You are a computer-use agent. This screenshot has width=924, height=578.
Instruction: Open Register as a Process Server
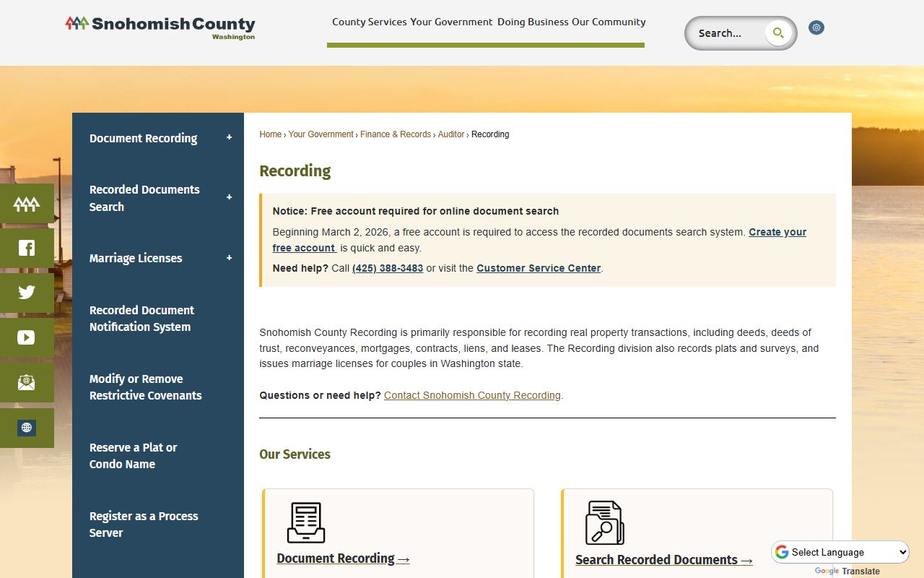pos(144,525)
